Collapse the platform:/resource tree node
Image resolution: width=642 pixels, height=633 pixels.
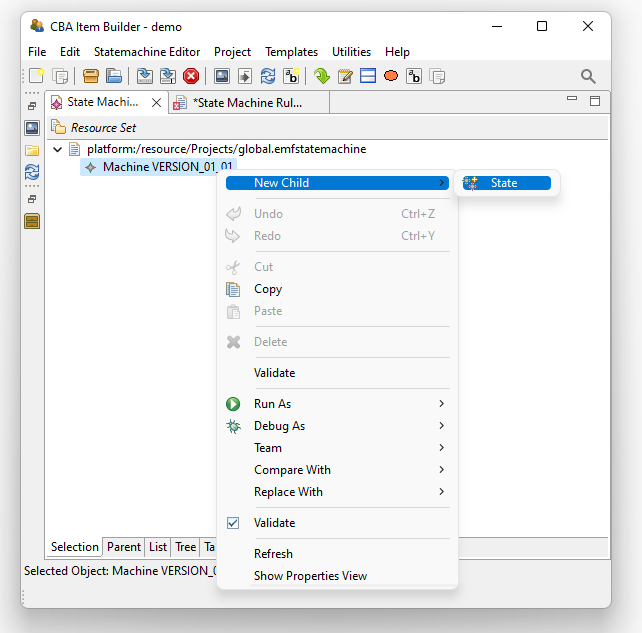pos(58,149)
